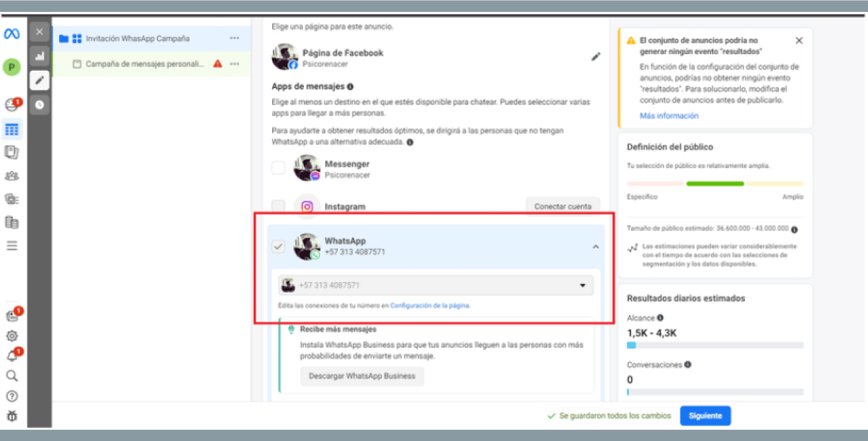Enable the Messenger checkbox
The height and width of the screenshot is (441, 868).
278,168
